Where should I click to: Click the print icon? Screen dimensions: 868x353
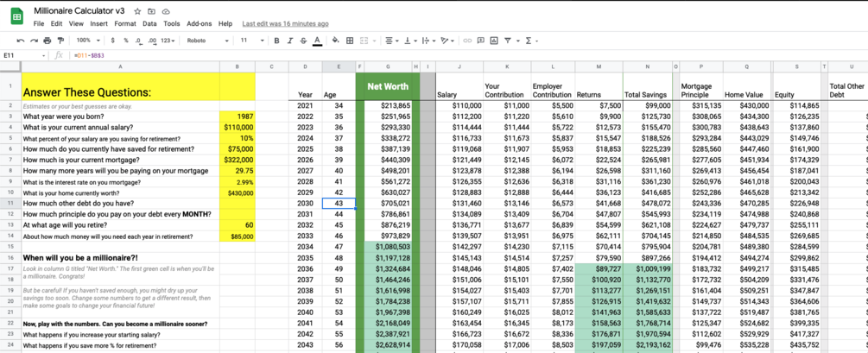click(x=47, y=41)
